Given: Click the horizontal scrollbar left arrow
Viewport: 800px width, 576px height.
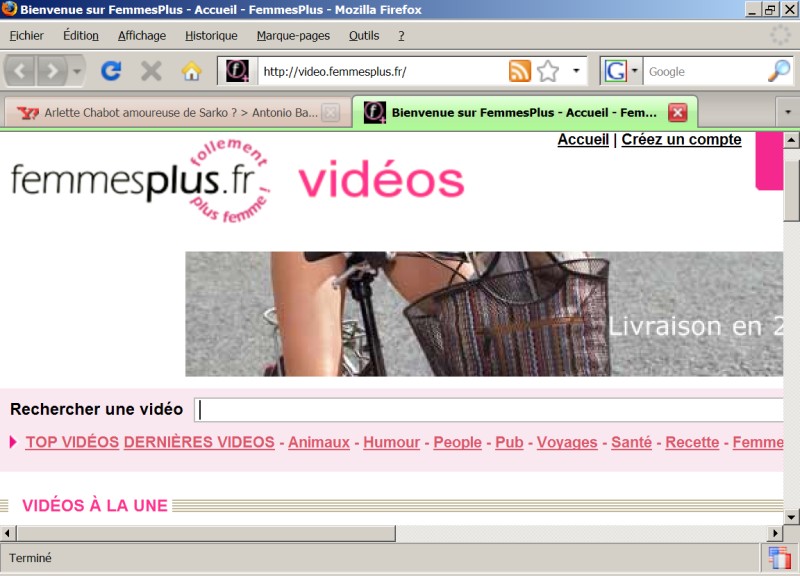Looking at the screenshot, I should 7,533.
